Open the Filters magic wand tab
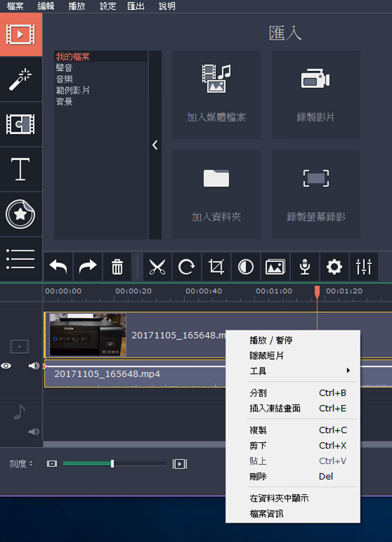Viewport: 392px width, 542px height. tap(21, 79)
